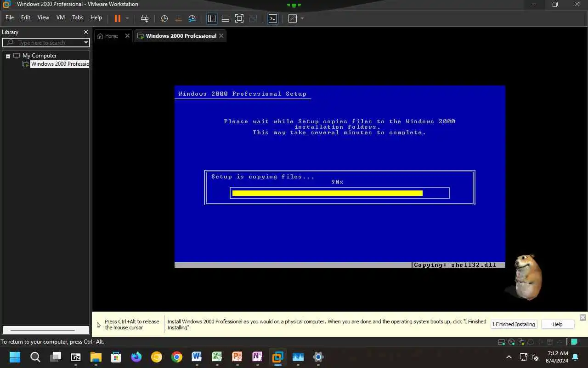This screenshot has width=588, height=368.
Task: Click the hard disk status icon
Action: (x=502, y=342)
